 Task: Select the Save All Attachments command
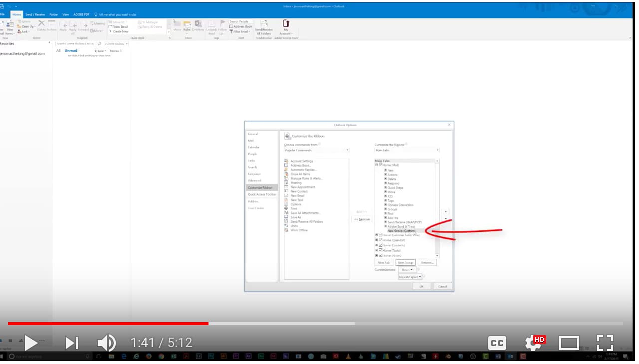pyautogui.click(x=305, y=213)
